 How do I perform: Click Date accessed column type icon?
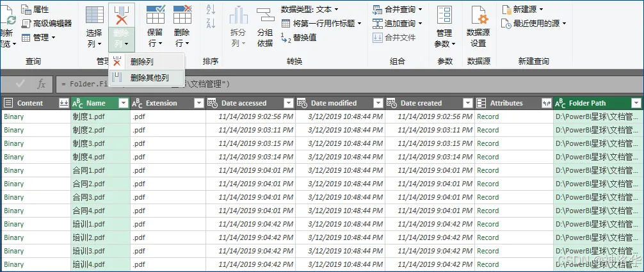(x=212, y=103)
